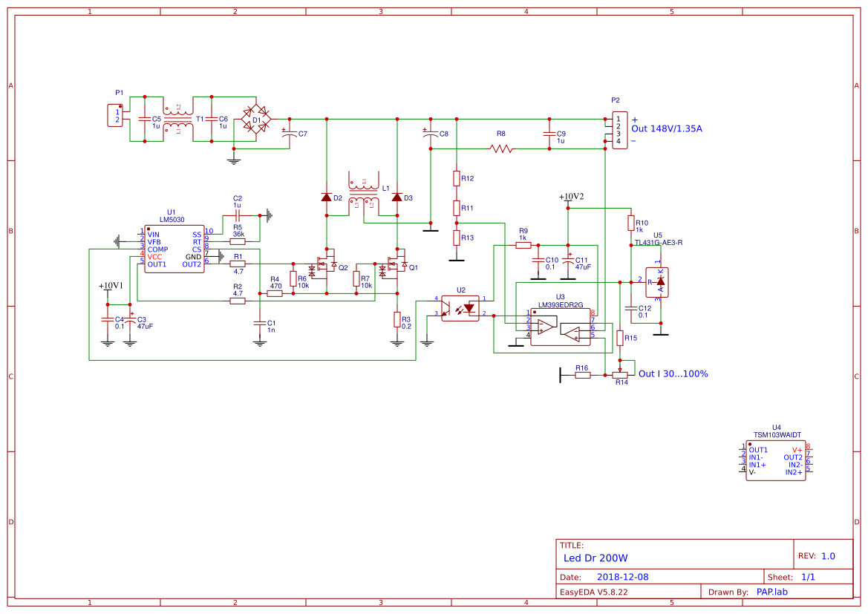Screen dimensions: 868x614
Task: Click the date 2018-12-08 in title block
Action: point(622,575)
